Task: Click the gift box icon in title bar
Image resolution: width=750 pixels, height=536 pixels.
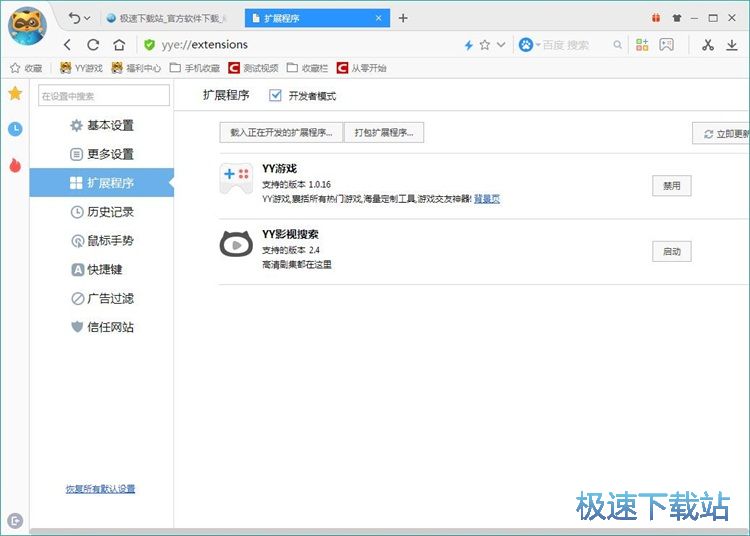Action: point(656,18)
